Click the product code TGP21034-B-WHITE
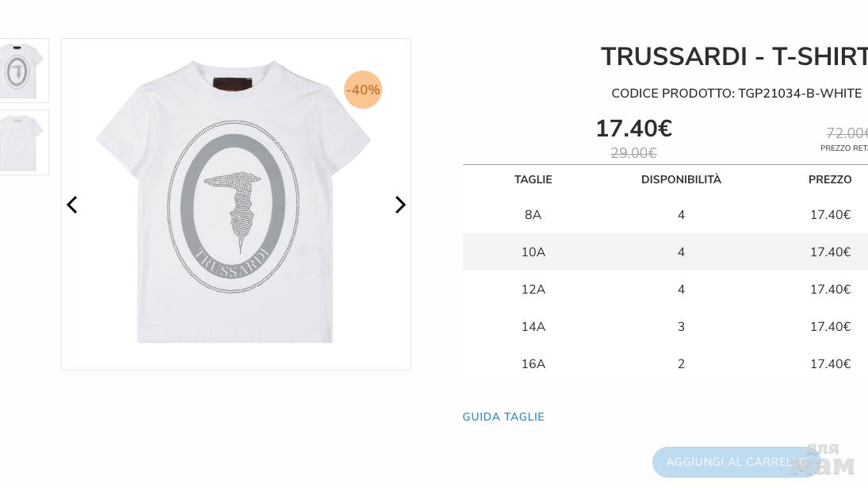This screenshot has width=868, height=488. [800, 94]
